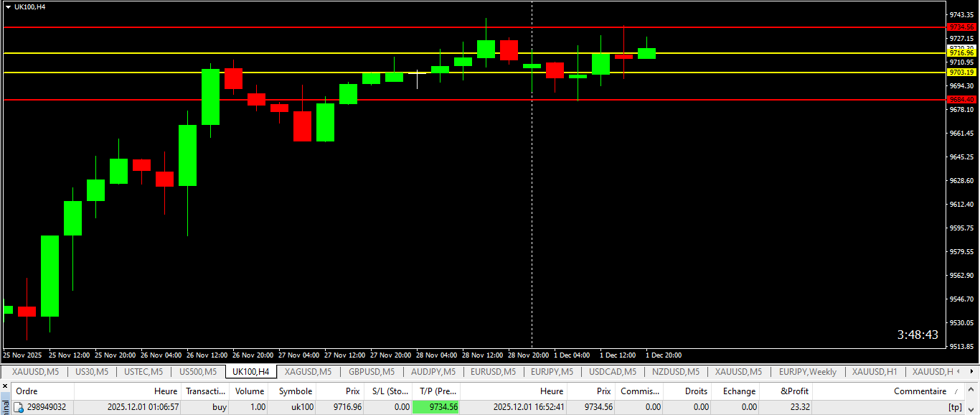The height and width of the screenshot is (415, 980).
Task: Open the UK100,H4 chart dropdown triangle
Action: [x=8, y=6]
